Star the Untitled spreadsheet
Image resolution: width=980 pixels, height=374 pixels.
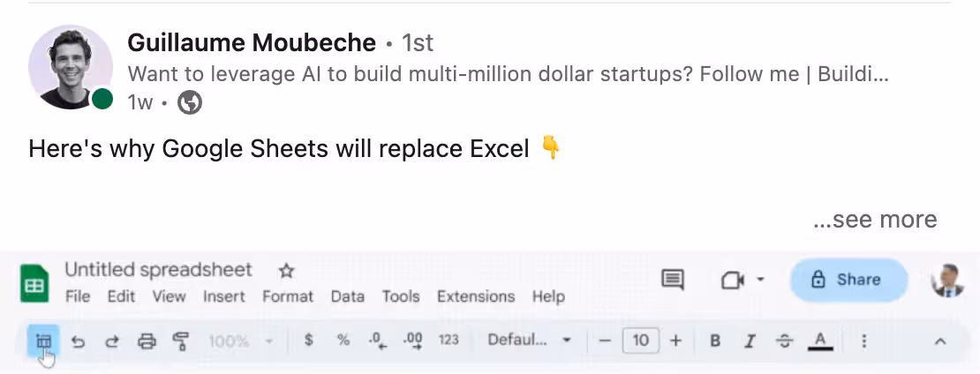(286, 271)
